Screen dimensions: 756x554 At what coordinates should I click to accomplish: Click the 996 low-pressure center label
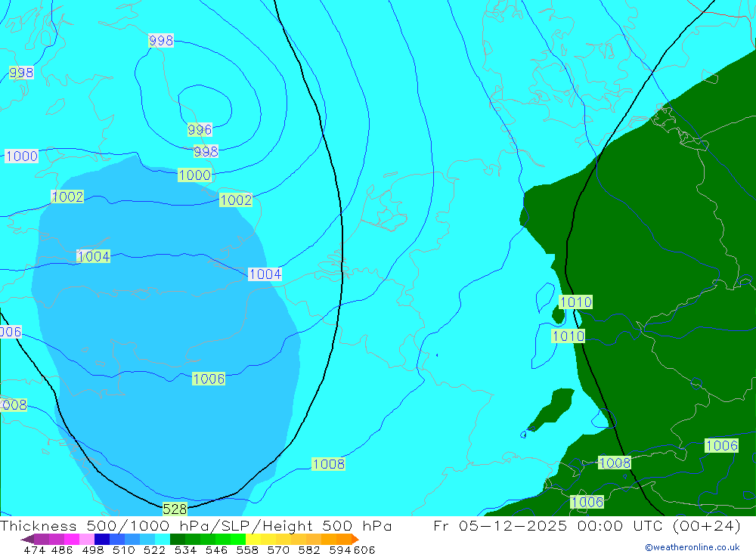[200, 130]
